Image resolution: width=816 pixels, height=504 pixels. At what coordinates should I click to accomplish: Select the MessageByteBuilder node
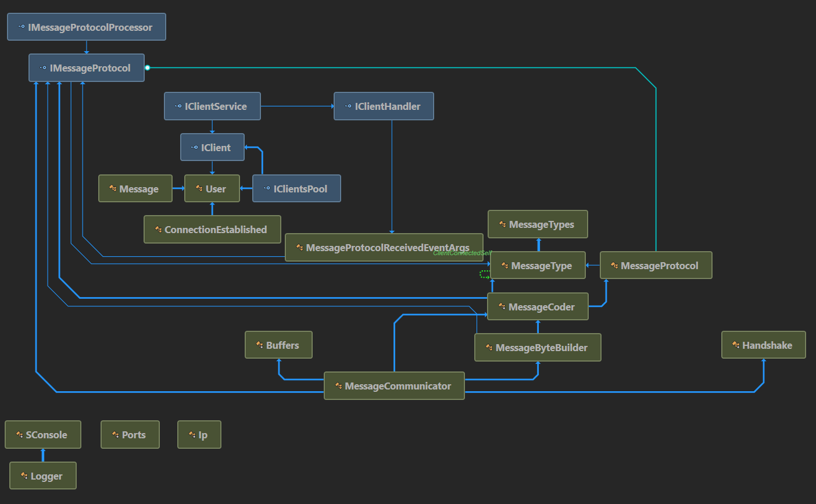pos(538,348)
